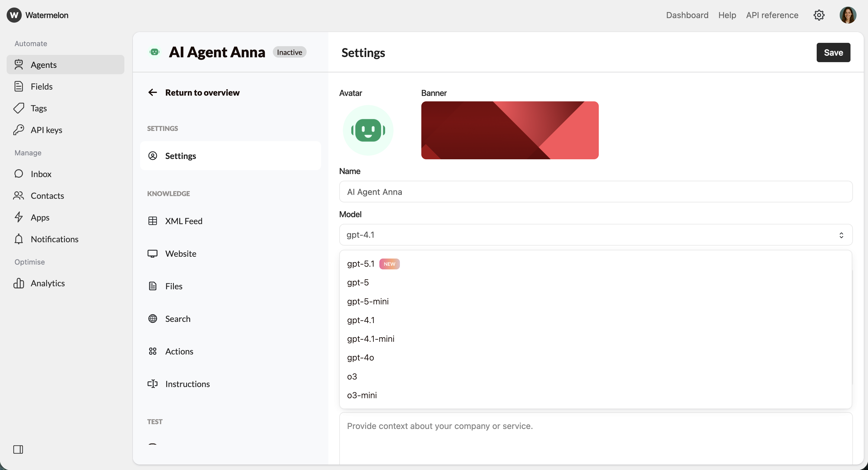Switch to the Instructions section
Viewport: 868px width, 470px height.
click(x=187, y=384)
